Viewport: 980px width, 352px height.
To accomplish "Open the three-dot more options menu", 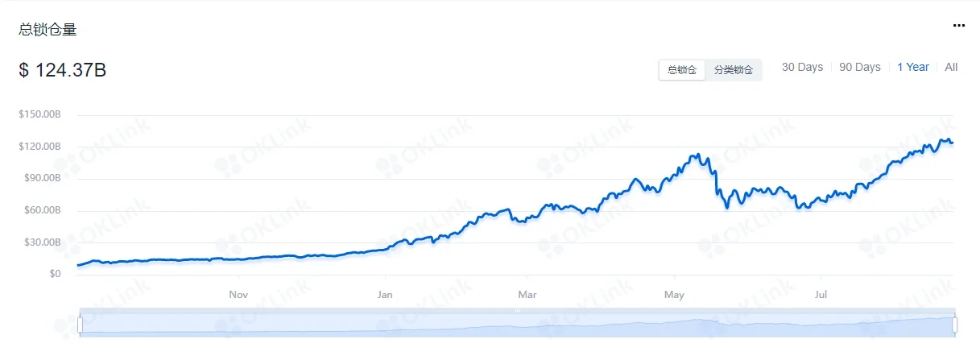I will 958,26.
